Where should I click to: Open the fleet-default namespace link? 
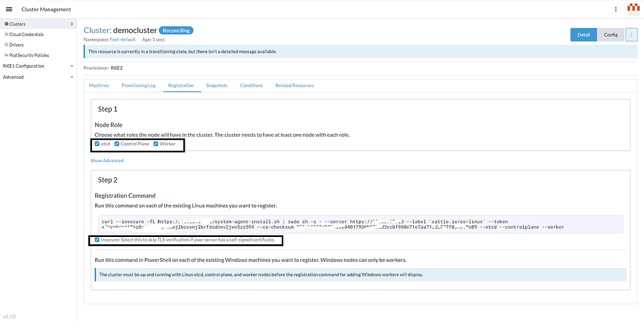point(122,40)
